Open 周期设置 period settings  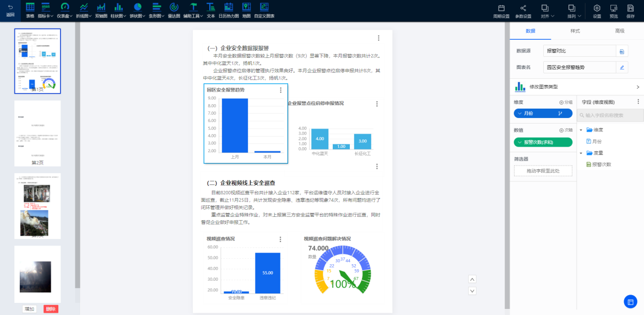(x=501, y=10)
